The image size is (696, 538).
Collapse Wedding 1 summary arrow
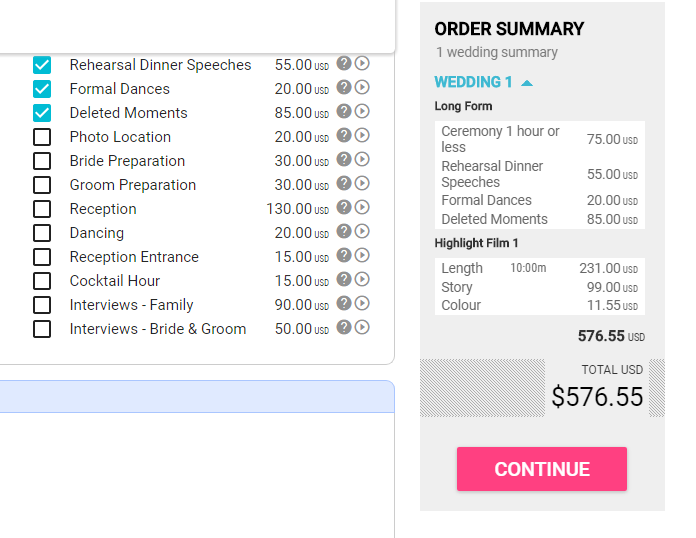[x=527, y=83]
